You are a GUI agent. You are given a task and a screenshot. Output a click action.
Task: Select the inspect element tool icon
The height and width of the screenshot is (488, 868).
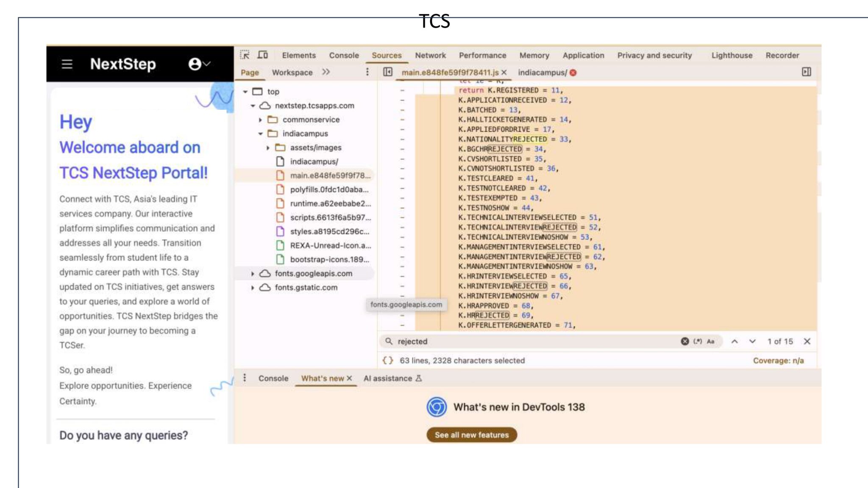pos(246,55)
